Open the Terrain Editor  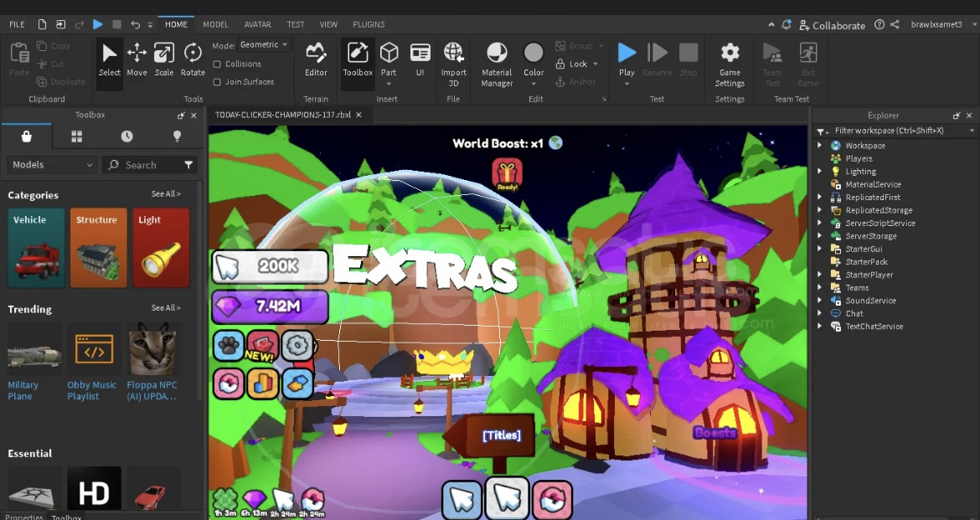coord(316,60)
